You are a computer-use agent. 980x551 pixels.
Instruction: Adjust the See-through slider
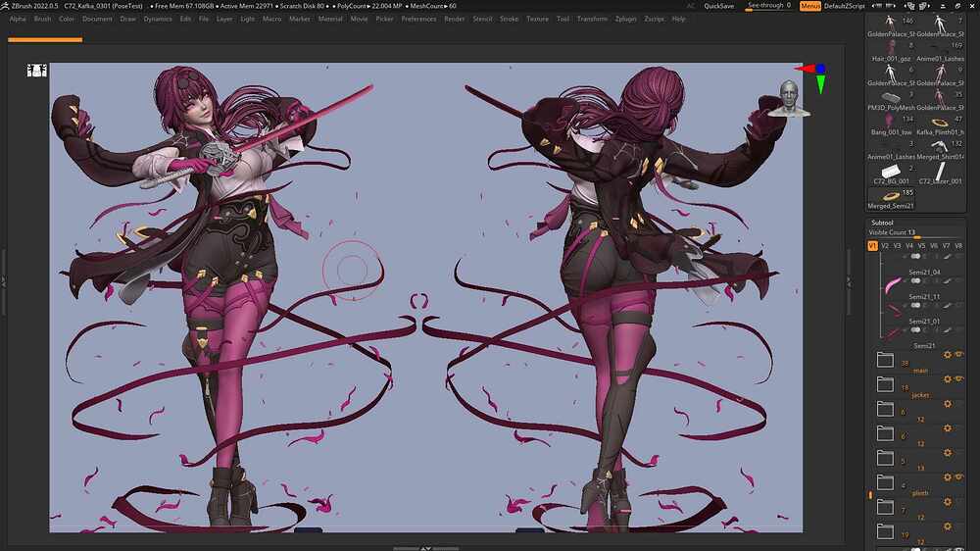(769, 6)
